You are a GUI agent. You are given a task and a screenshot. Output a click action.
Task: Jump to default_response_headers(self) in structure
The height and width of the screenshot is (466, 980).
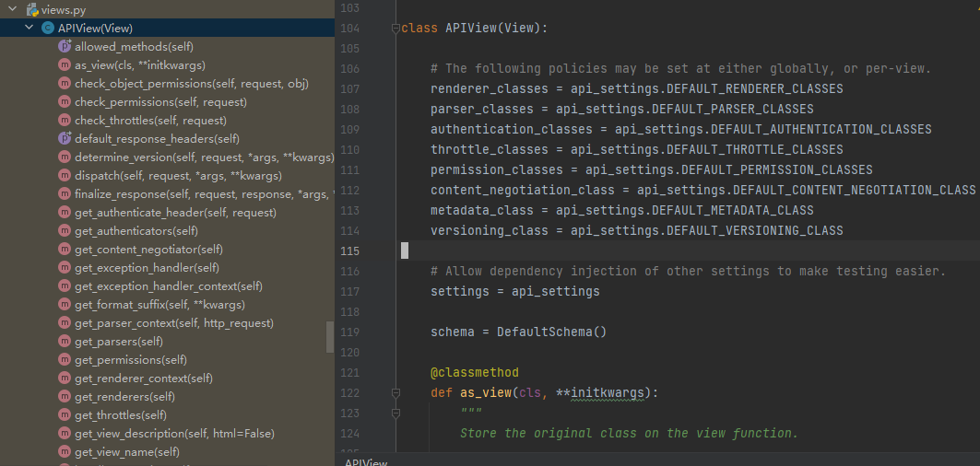157,139
